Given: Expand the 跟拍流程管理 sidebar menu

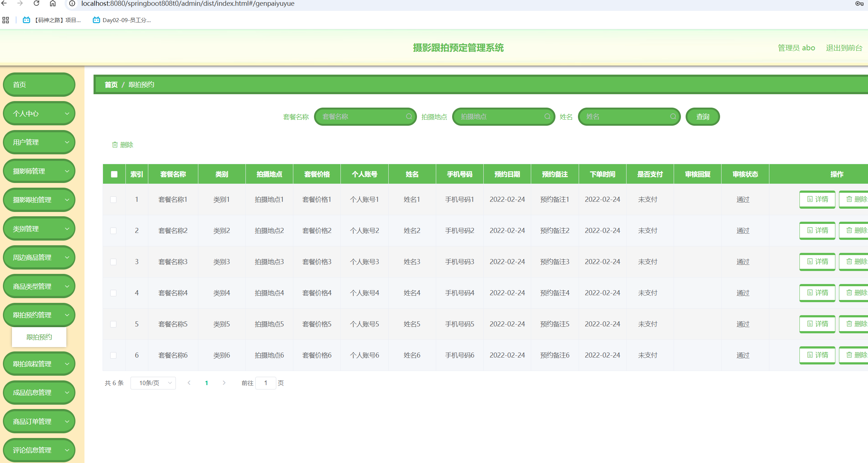Looking at the screenshot, I should [39, 364].
